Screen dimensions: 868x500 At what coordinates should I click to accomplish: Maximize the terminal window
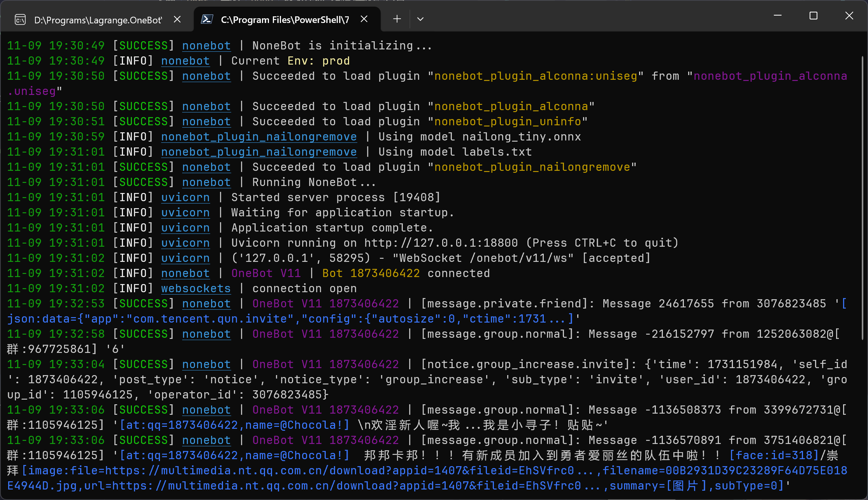pyautogui.click(x=814, y=16)
